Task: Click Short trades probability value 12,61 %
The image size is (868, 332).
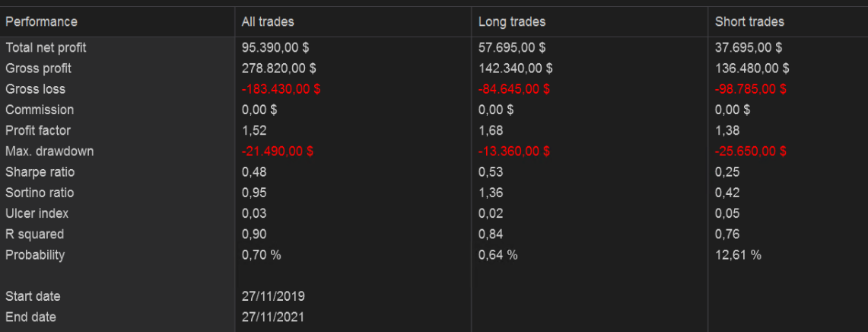Action: (738, 255)
